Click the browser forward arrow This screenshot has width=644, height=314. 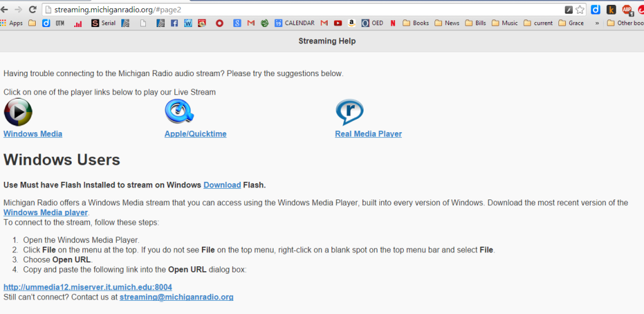[18, 9]
